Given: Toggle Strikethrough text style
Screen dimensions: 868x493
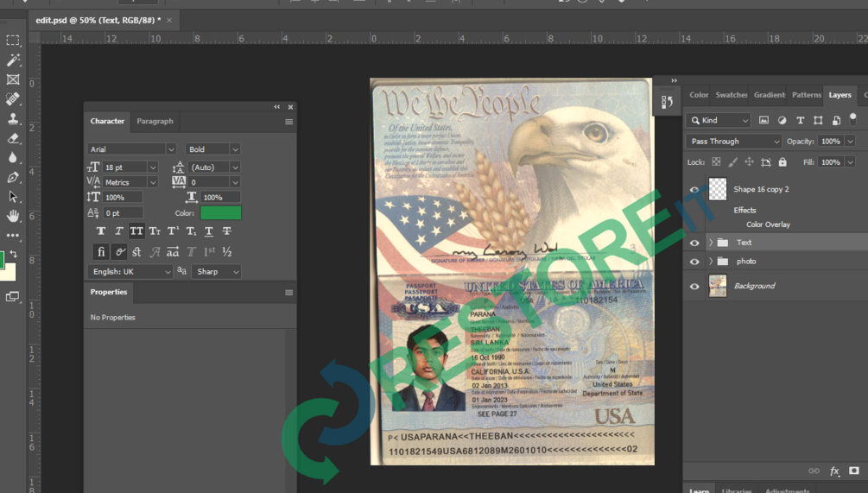Looking at the screenshot, I should 226,231.
